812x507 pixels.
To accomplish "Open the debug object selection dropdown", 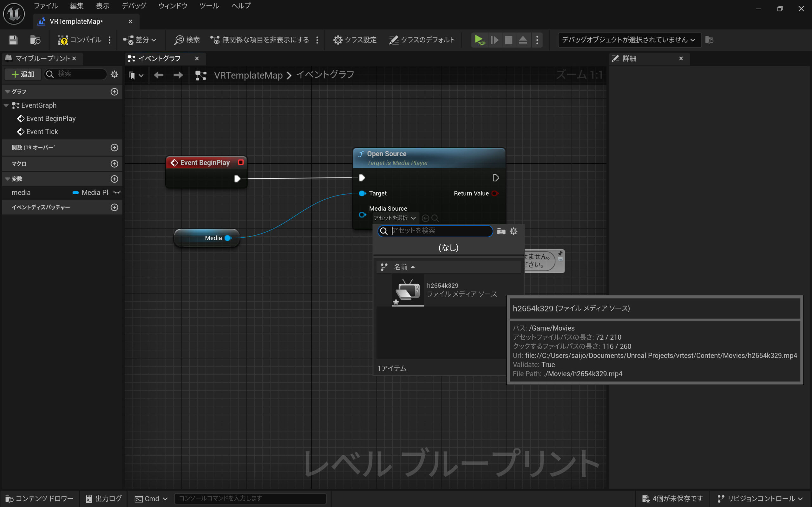I will pos(629,40).
